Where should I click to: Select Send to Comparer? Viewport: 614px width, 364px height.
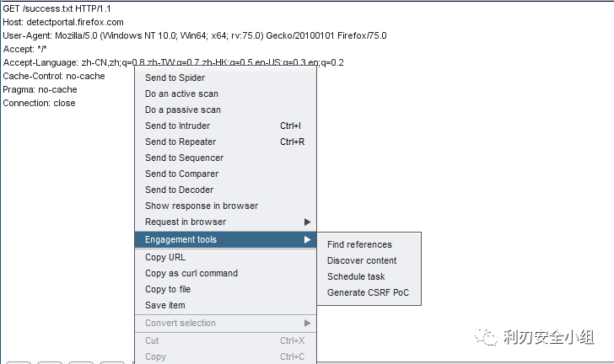pos(181,174)
